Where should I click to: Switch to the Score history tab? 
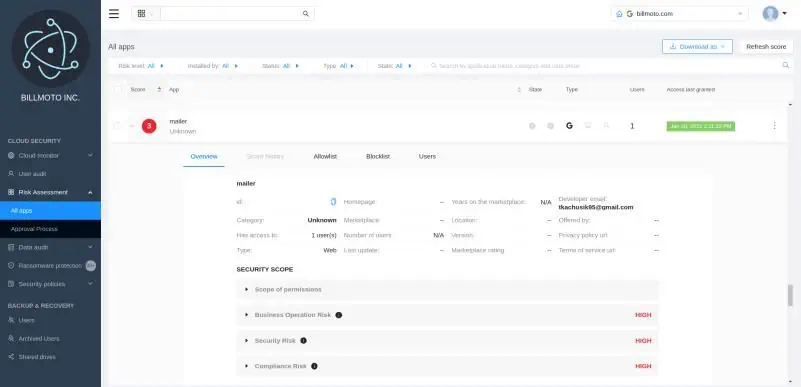click(265, 156)
